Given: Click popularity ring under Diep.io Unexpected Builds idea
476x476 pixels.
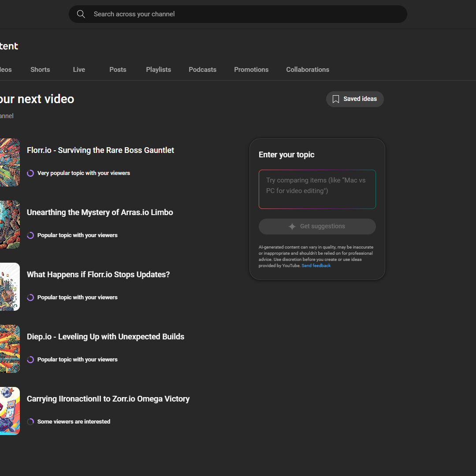Looking at the screenshot, I should [x=30, y=360].
